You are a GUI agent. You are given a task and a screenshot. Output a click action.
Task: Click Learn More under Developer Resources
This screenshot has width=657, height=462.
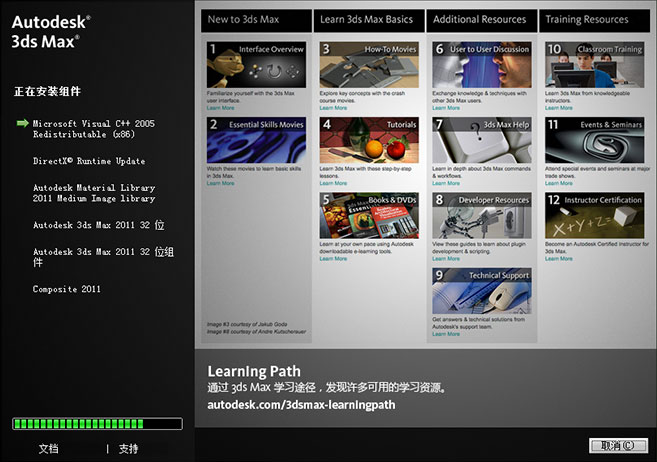446,259
